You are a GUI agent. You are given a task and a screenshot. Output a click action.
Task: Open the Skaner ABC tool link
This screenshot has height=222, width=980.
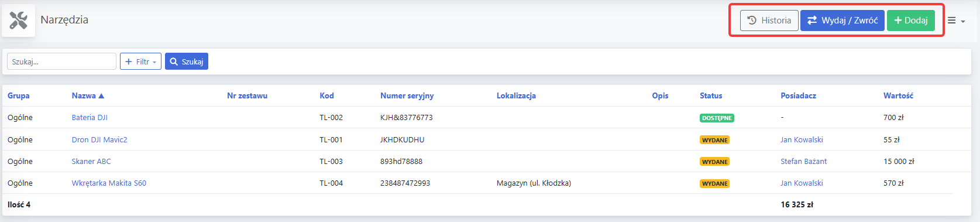point(91,162)
